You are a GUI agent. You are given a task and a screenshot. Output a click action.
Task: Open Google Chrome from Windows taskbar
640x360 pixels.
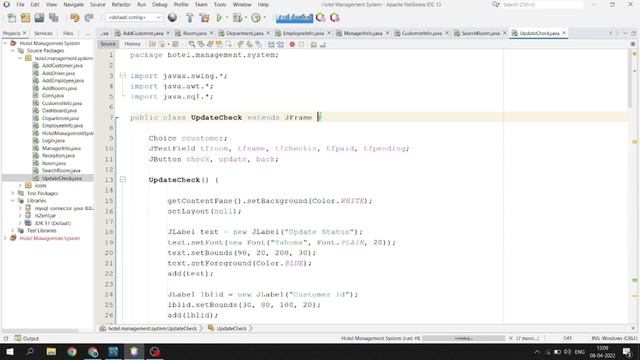(x=72, y=351)
